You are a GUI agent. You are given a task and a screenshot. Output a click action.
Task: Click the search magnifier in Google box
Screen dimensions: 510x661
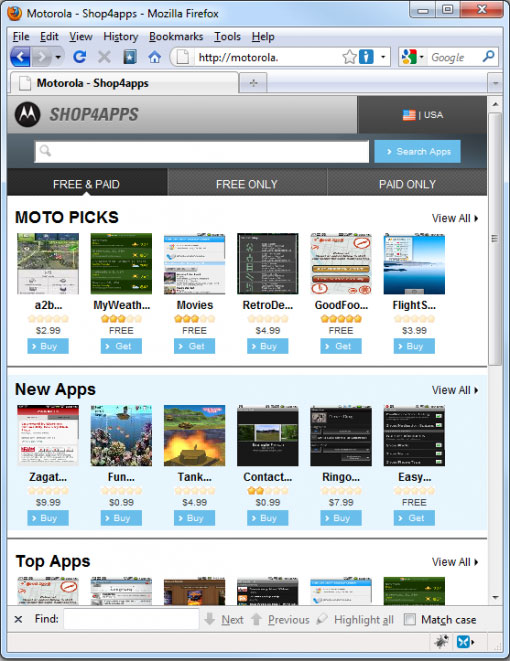coord(489,56)
